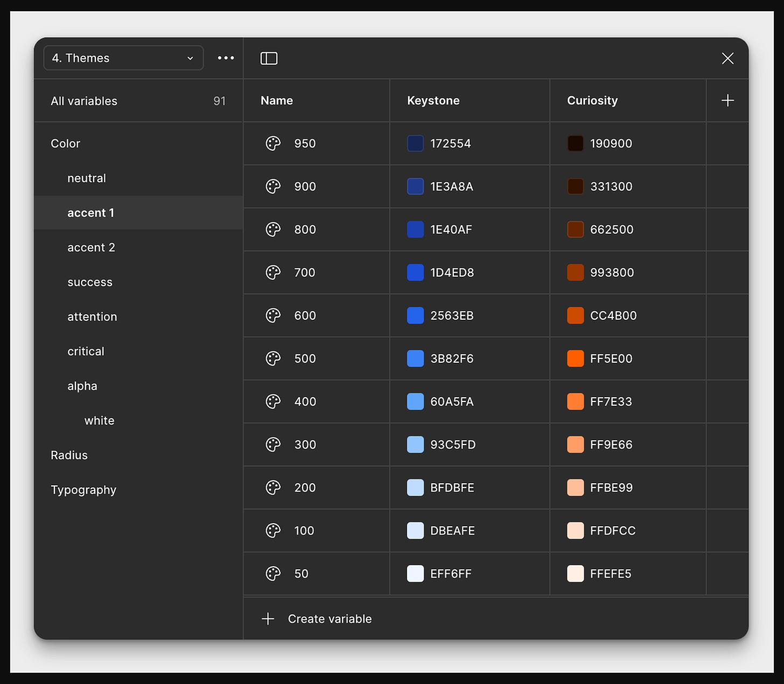Click the Create variable button
This screenshot has width=784, height=684.
point(317,619)
